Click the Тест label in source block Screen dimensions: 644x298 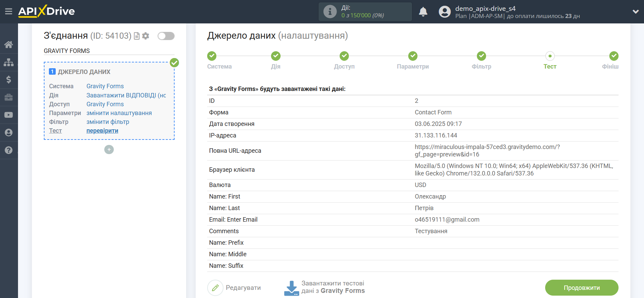click(x=55, y=131)
